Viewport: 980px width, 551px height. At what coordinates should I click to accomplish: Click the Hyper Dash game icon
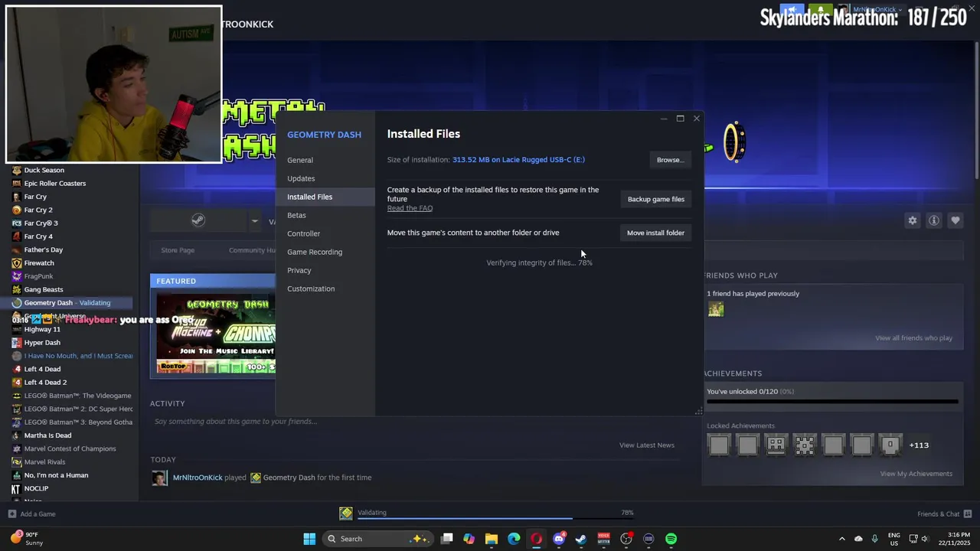tap(16, 342)
